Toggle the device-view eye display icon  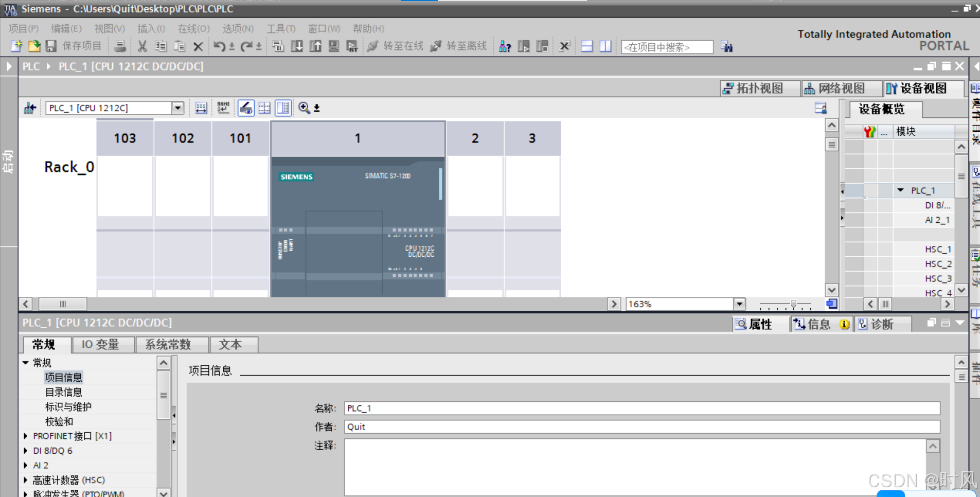[x=246, y=108]
